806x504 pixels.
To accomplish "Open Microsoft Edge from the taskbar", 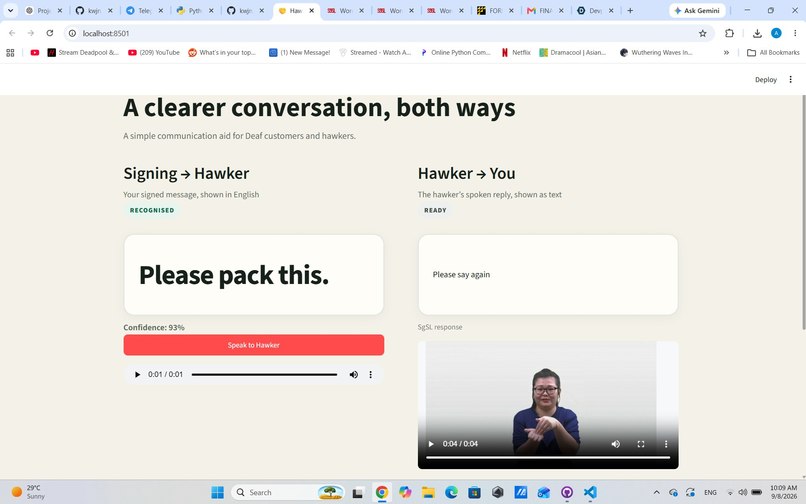I will 451,492.
